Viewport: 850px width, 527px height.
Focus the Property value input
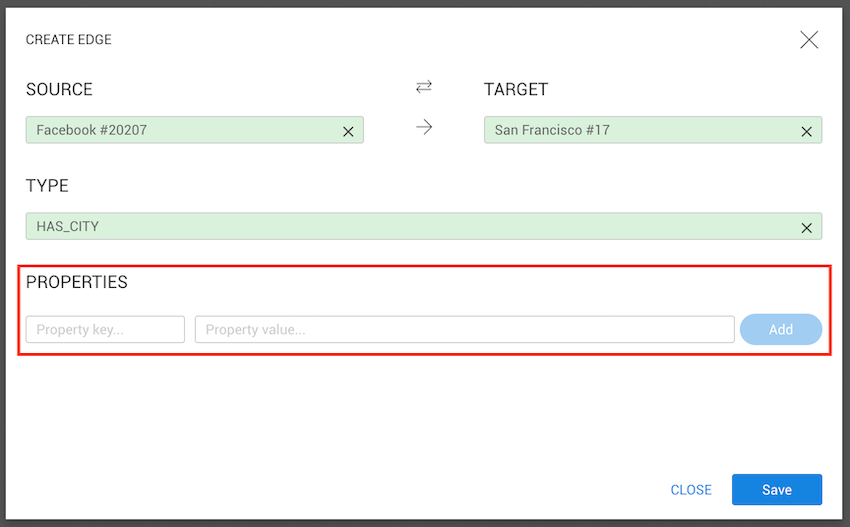(x=464, y=330)
